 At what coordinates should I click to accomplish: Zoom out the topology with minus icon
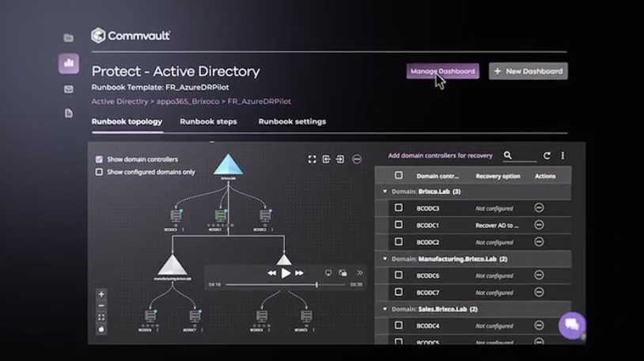tap(101, 306)
